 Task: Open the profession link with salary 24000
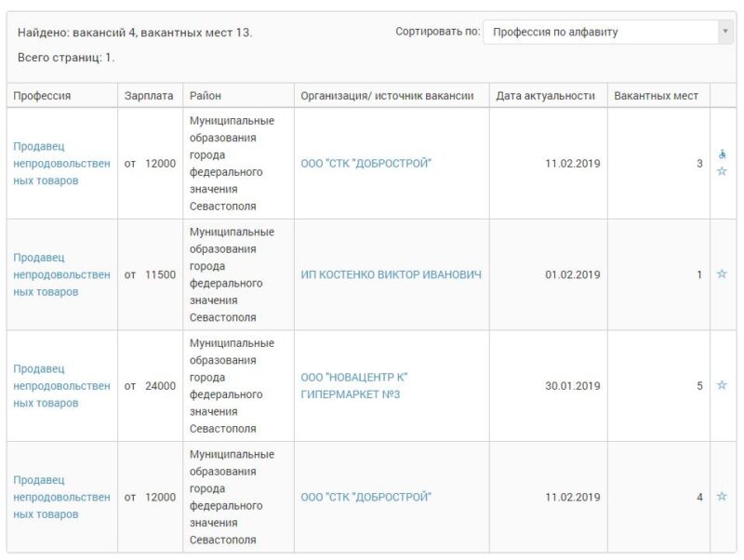pyautogui.click(x=61, y=385)
